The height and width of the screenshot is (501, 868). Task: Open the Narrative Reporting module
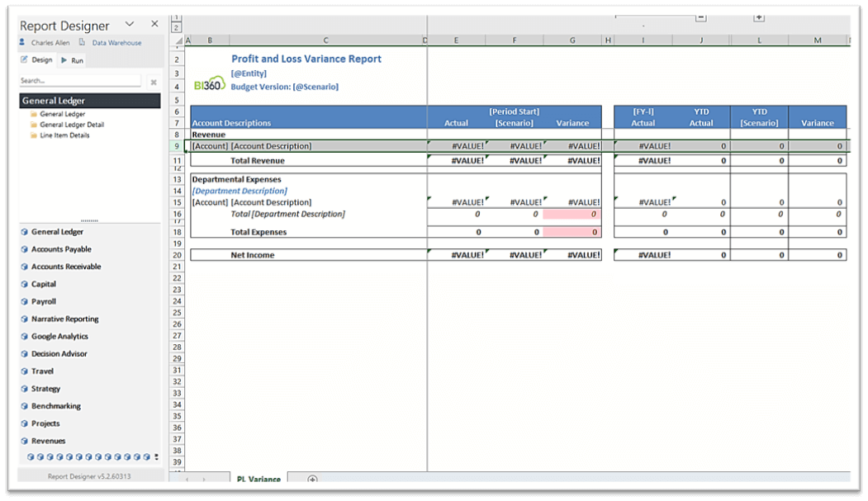point(64,319)
